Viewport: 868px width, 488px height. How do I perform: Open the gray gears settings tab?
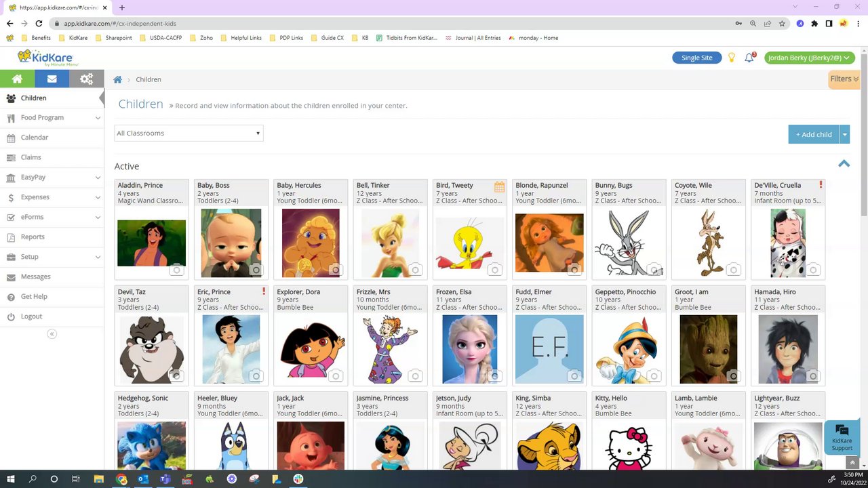pos(86,79)
